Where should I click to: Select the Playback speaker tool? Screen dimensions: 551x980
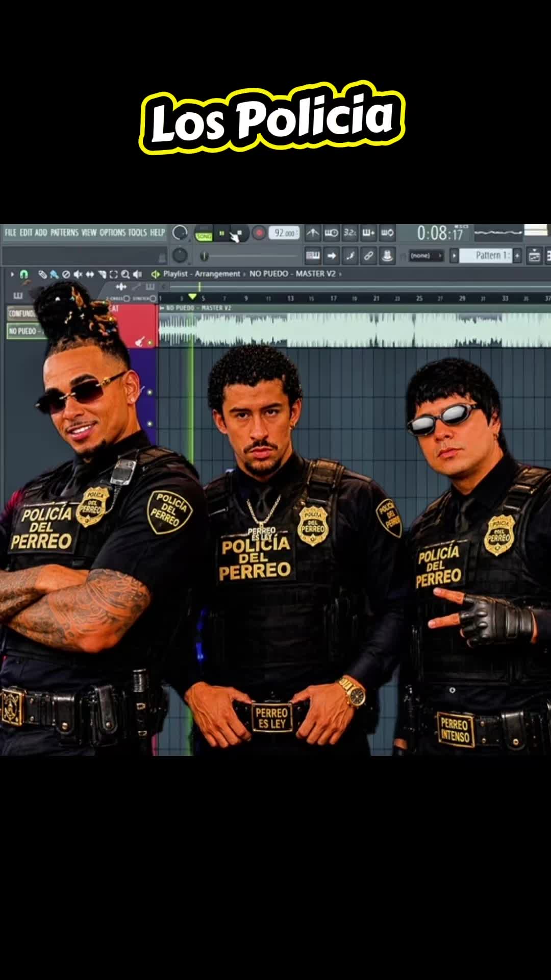(137, 274)
